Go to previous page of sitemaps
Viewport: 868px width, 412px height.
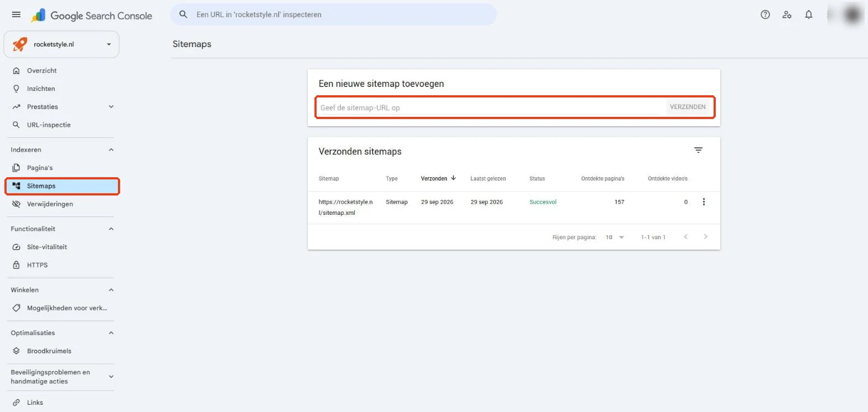pos(686,237)
